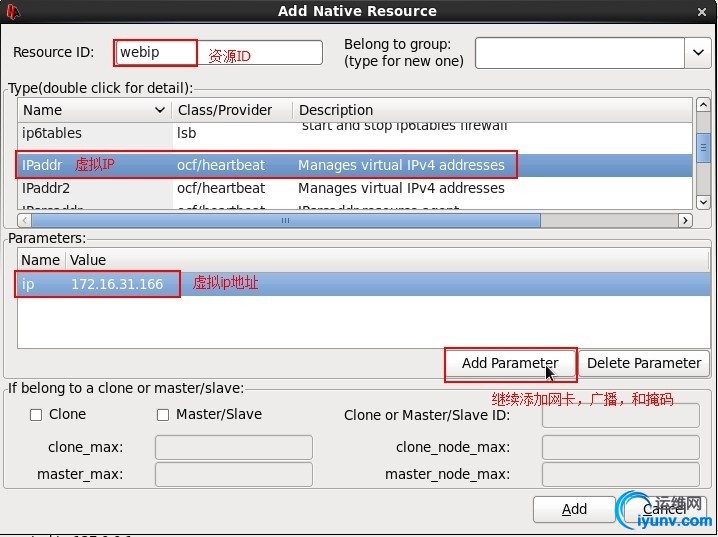Viewport: 718px width, 537px height.
Task: Click the clone_node_max input field
Action: [620, 447]
